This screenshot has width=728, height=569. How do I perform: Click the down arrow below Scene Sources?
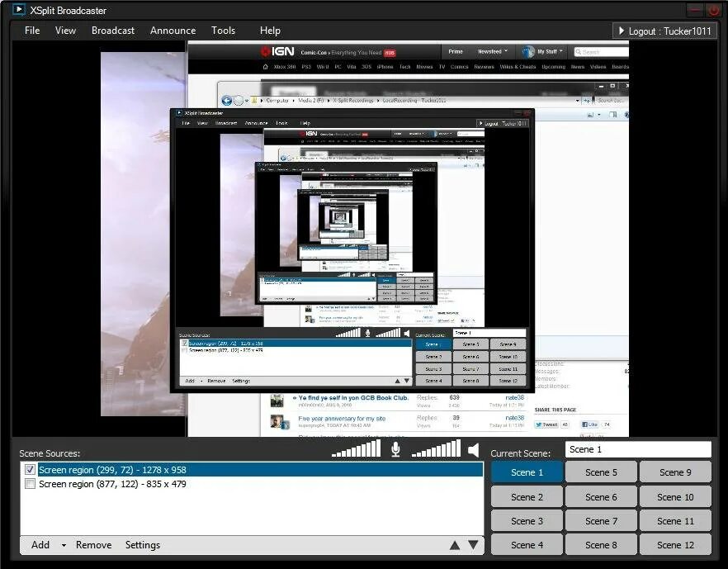pos(473,545)
